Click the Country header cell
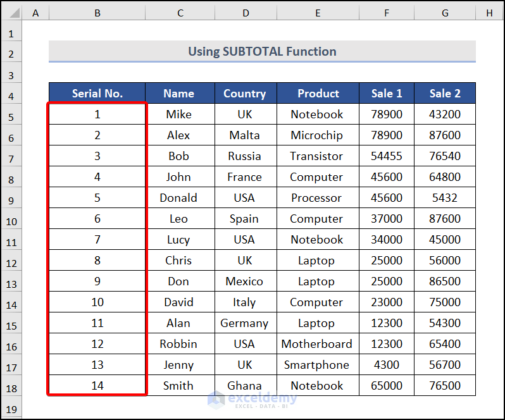Screen dimensions: 505x420 tap(245, 93)
